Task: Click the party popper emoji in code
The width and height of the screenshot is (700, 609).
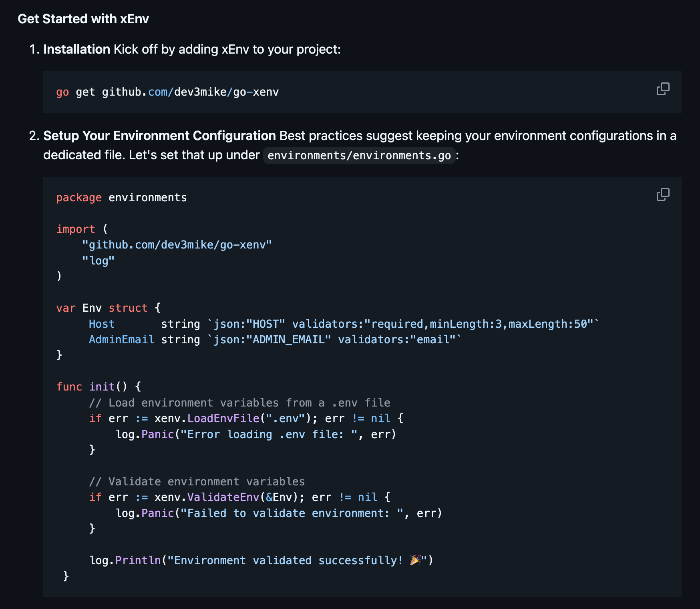Action: tap(415, 560)
